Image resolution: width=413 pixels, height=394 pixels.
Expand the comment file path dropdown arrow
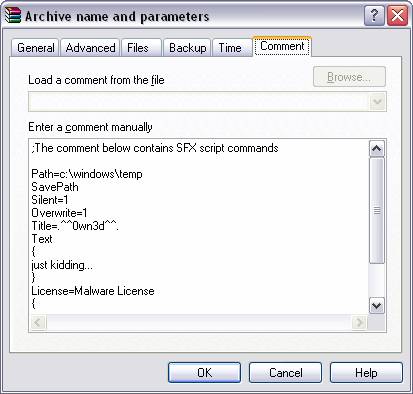point(377,102)
